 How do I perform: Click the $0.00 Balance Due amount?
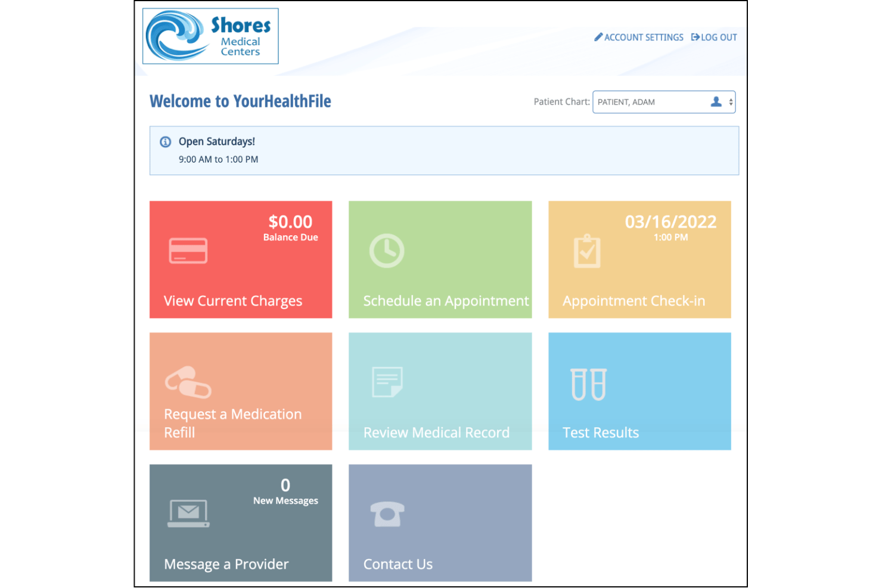click(290, 228)
